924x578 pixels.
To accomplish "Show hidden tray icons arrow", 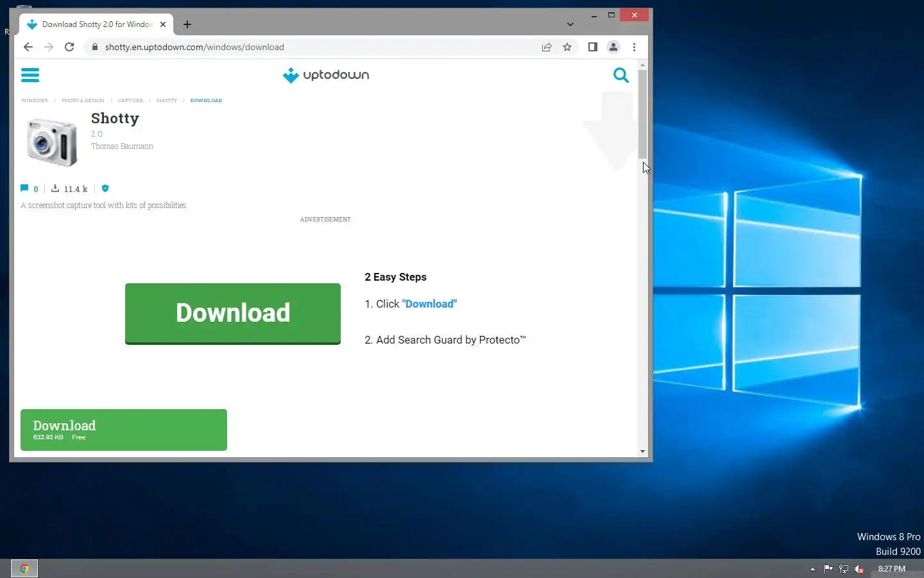I will coord(812,569).
